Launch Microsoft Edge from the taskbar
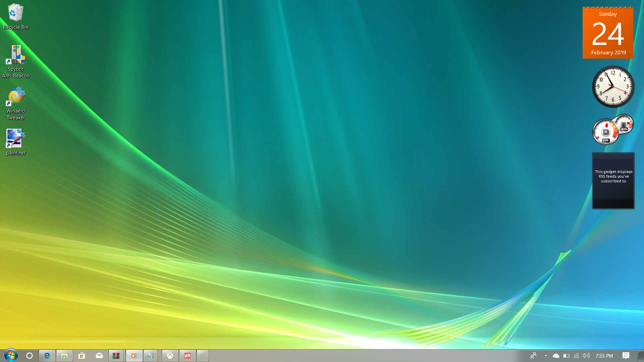 (x=47, y=356)
